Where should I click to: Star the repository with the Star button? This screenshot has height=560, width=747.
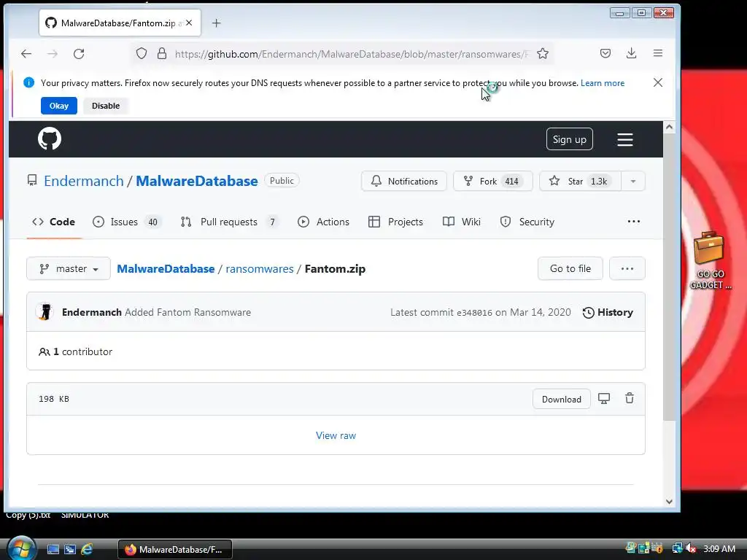click(580, 181)
